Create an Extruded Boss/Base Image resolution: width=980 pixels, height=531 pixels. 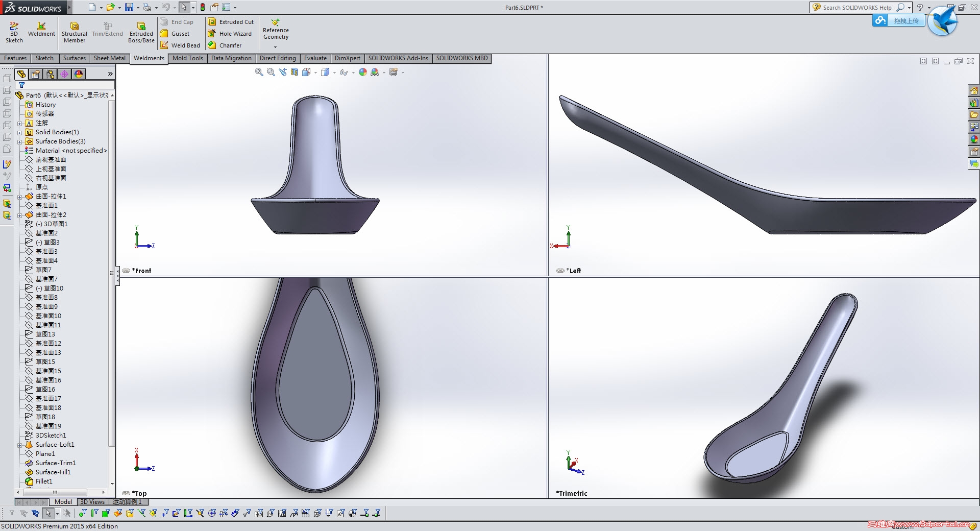(141, 32)
